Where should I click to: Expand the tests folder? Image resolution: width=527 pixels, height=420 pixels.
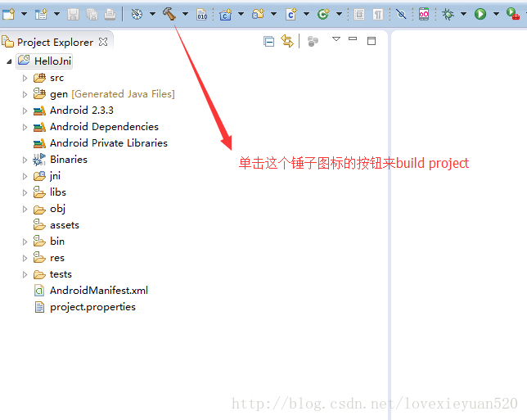[25, 275]
